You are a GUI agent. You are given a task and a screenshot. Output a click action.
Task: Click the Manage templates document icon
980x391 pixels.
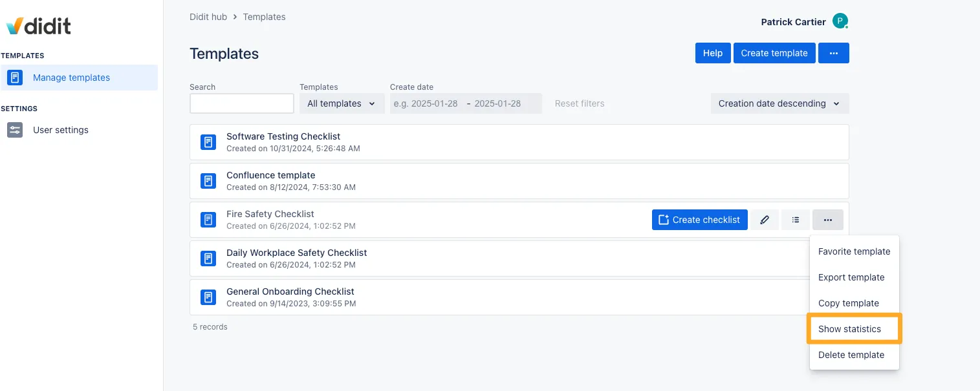15,78
